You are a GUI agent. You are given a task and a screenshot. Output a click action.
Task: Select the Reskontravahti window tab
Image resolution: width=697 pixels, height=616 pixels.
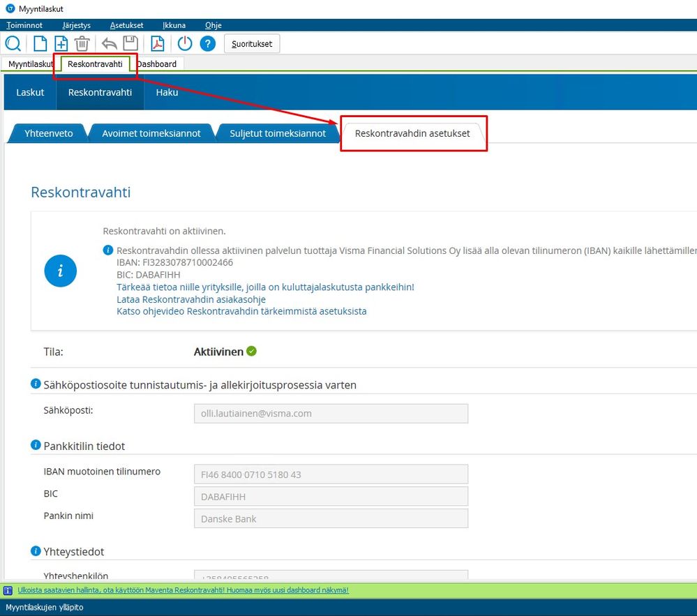click(x=95, y=64)
